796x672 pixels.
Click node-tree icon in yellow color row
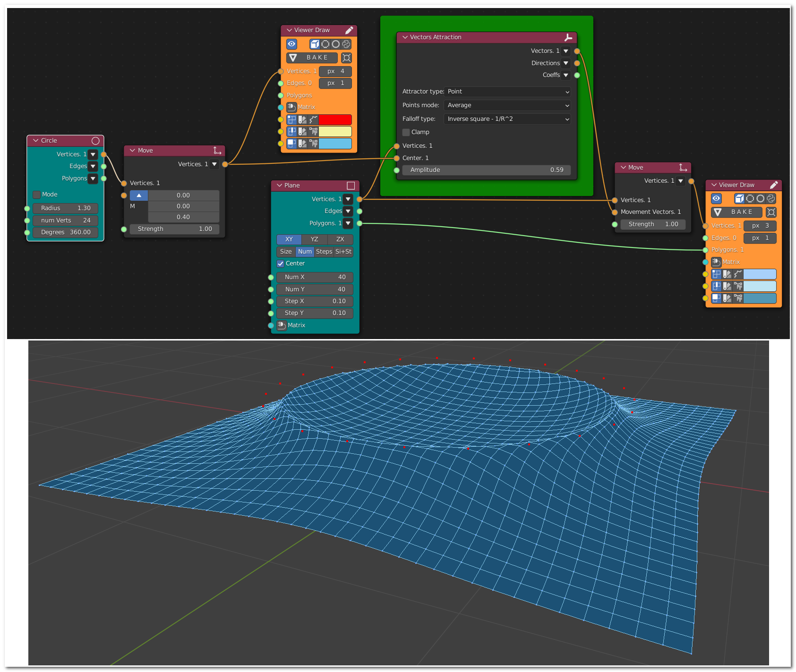(313, 131)
